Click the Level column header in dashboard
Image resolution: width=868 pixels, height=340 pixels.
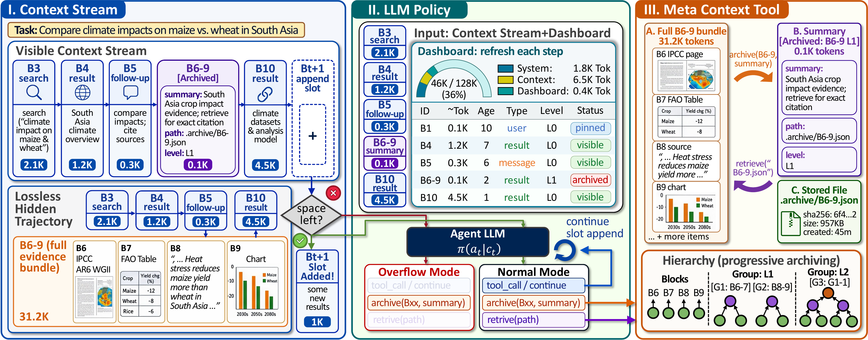(x=552, y=111)
